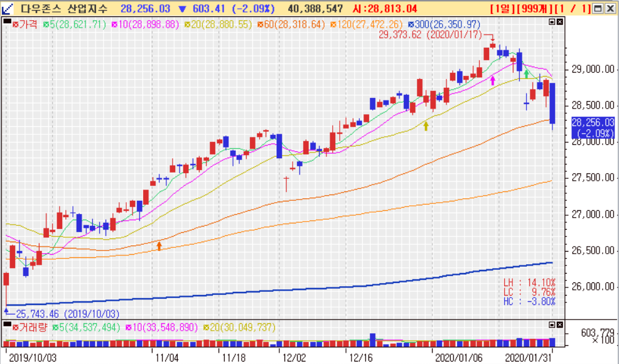The image size is (619, 364).
Task: Click the 29,000.00 price axis label
Action: 593,70
